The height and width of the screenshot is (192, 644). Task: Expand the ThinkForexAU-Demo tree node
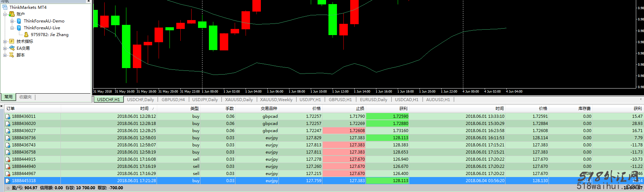(x=12, y=21)
